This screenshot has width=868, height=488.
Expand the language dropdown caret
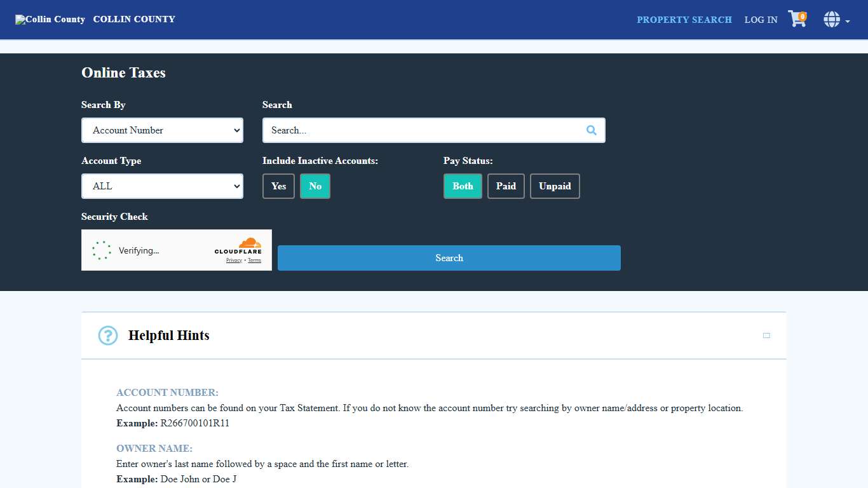point(848,22)
